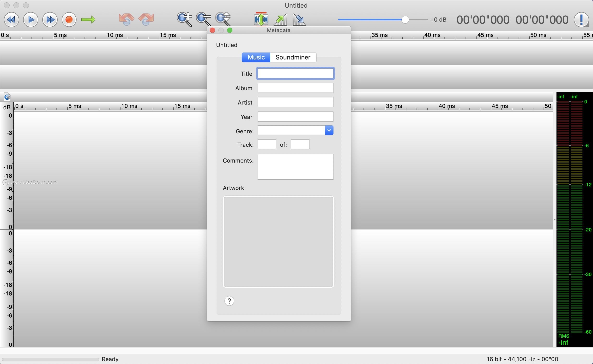Click the zoom to selection magnifier icon
The height and width of the screenshot is (364, 593).
click(223, 19)
